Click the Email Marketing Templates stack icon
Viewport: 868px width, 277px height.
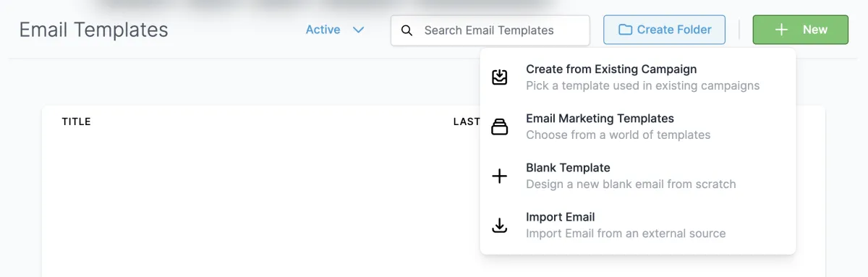pos(500,127)
